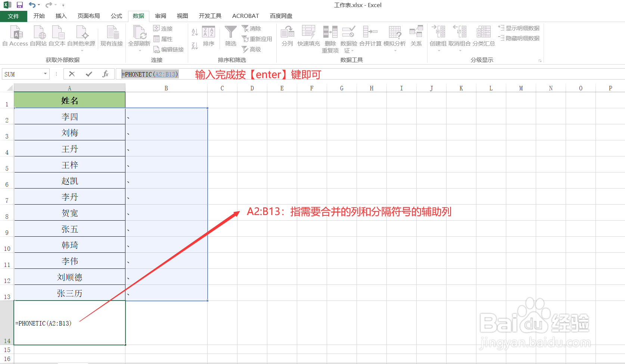The width and height of the screenshot is (625, 364).
Task: Run Flash Fill (快速填充)
Action: tap(309, 36)
